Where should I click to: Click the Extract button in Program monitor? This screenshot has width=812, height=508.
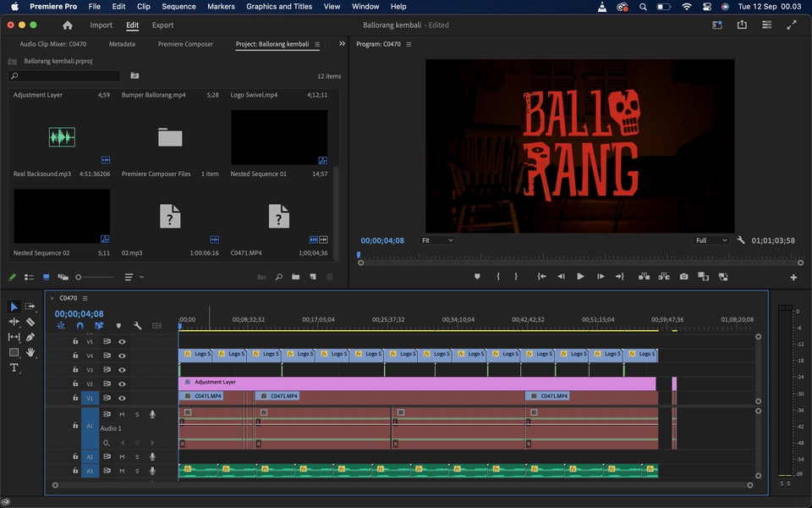(664, 277)
